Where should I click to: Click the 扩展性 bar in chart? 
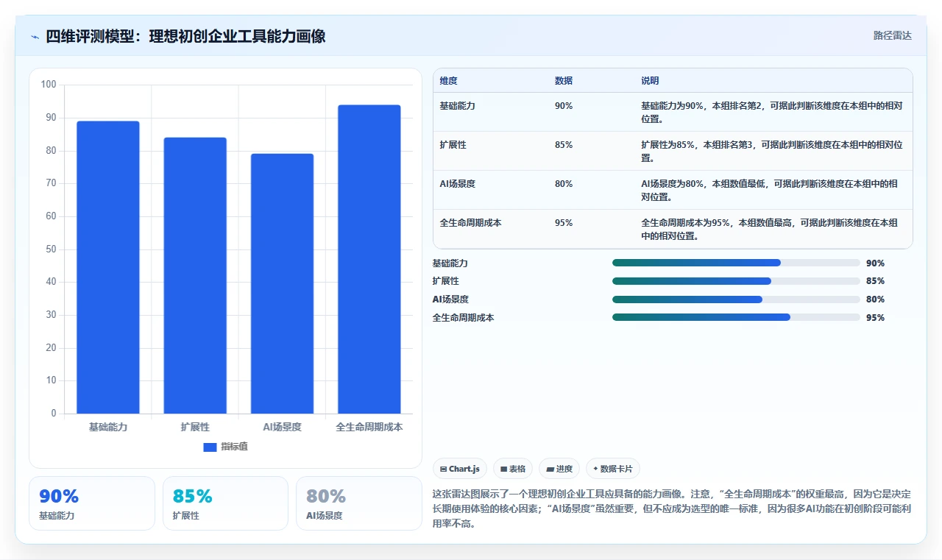pos(195,275)
